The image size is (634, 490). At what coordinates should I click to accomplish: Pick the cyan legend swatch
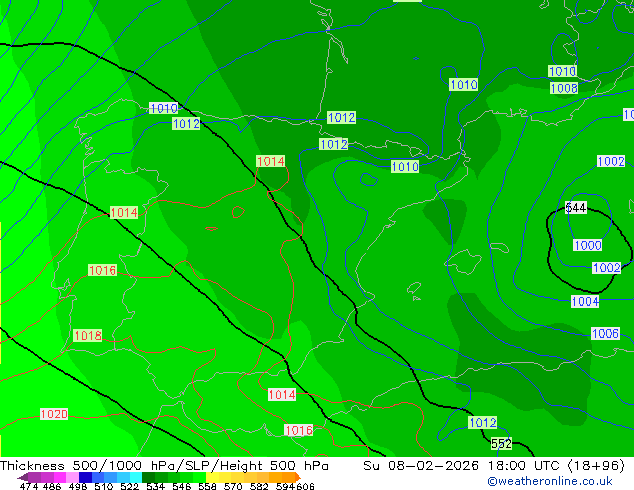[136, 477]
